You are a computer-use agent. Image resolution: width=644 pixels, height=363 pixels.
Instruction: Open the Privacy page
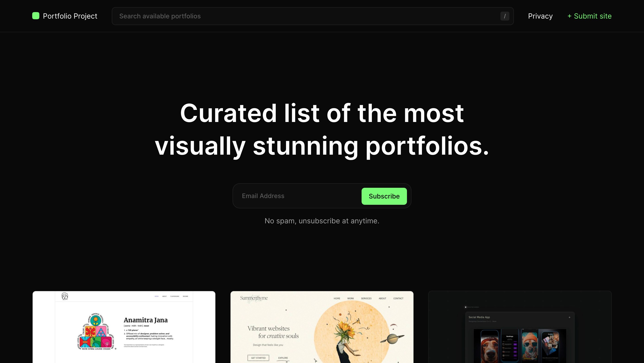click(540, 16)
